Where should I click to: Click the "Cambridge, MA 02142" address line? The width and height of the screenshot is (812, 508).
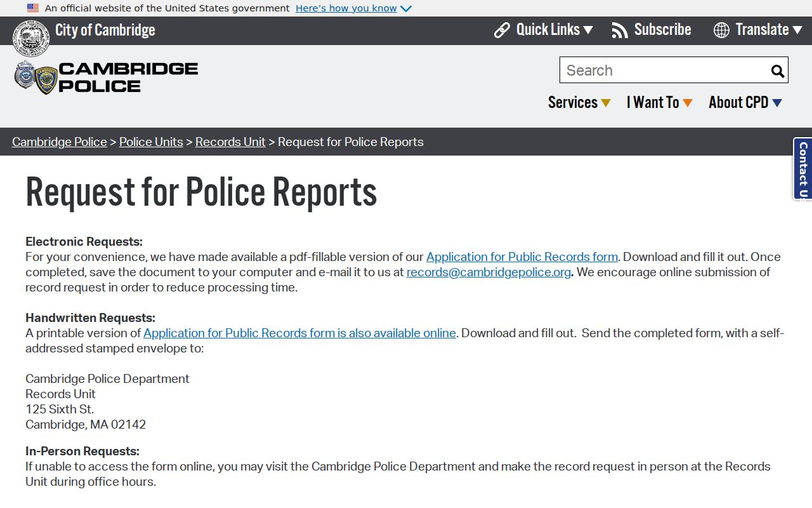[x=86, y=424]
